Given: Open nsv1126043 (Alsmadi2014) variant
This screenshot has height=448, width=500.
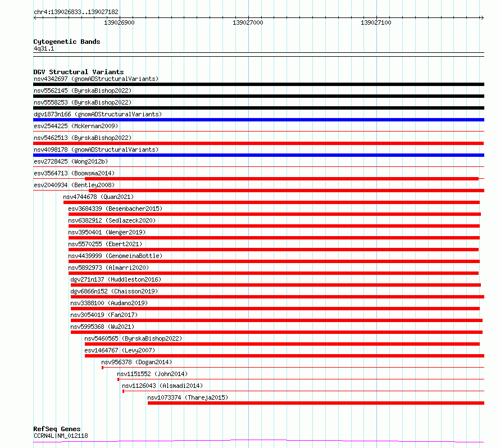Looking at the screenshot, I should pos(162,386).
